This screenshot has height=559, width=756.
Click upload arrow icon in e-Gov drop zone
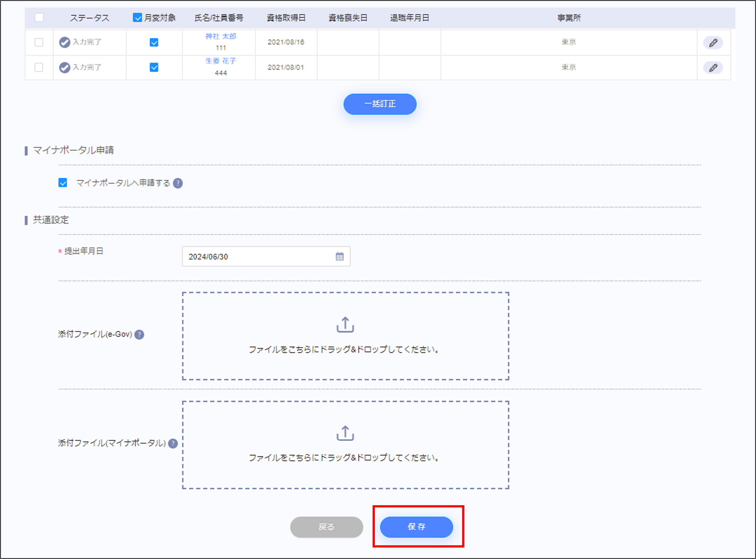[x=345, y=325]
